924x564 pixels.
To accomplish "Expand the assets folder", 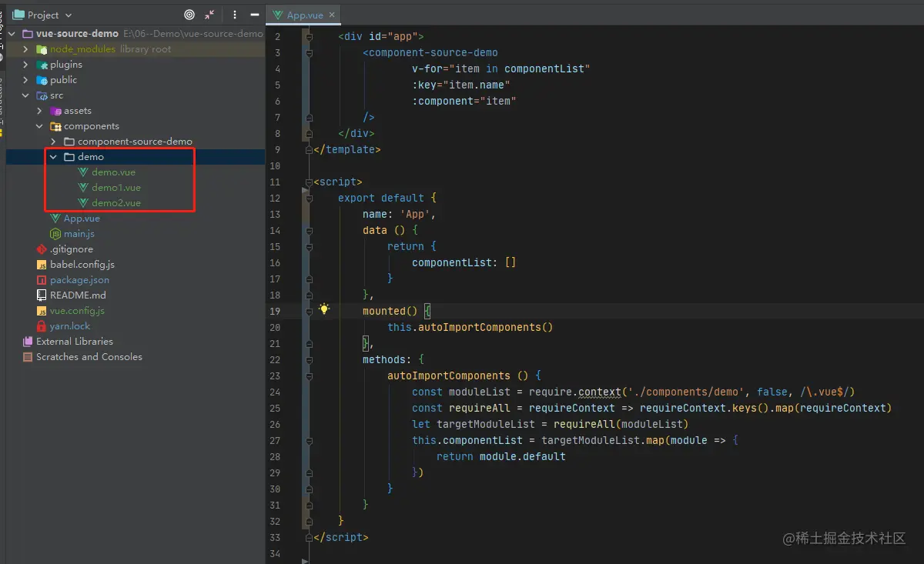I will (39, 111).
